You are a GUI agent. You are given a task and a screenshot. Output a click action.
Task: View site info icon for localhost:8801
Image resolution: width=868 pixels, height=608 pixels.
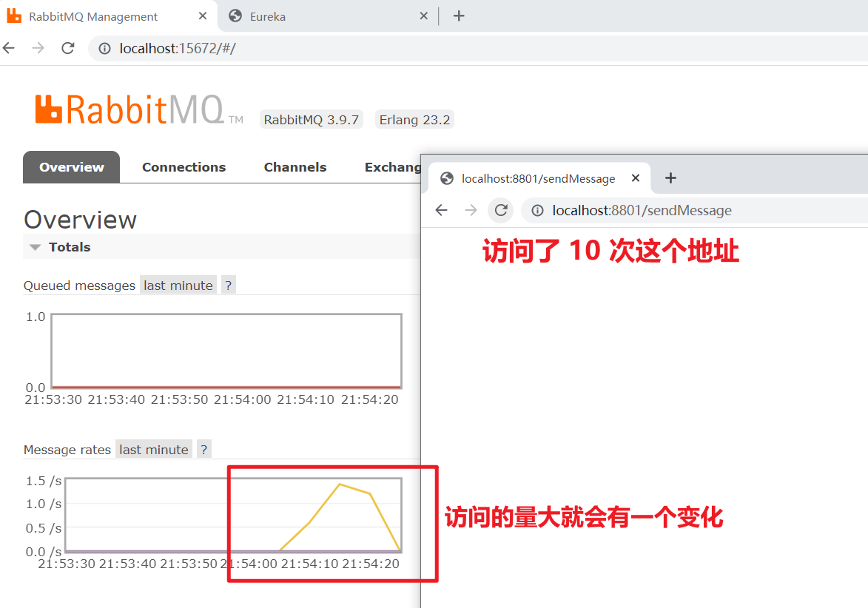pyautogui.click(x=537, y=211)
